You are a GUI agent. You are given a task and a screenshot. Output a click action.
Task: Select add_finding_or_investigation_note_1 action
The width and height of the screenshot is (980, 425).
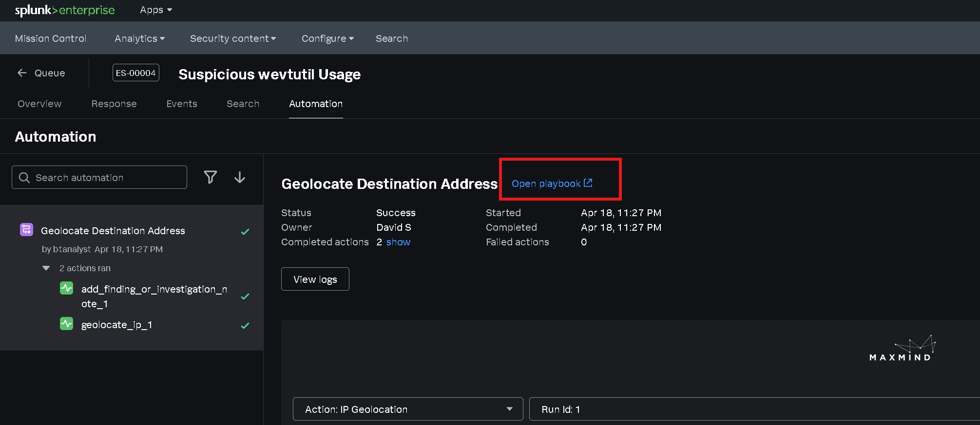pyautogui.click(x=154, y=296)
